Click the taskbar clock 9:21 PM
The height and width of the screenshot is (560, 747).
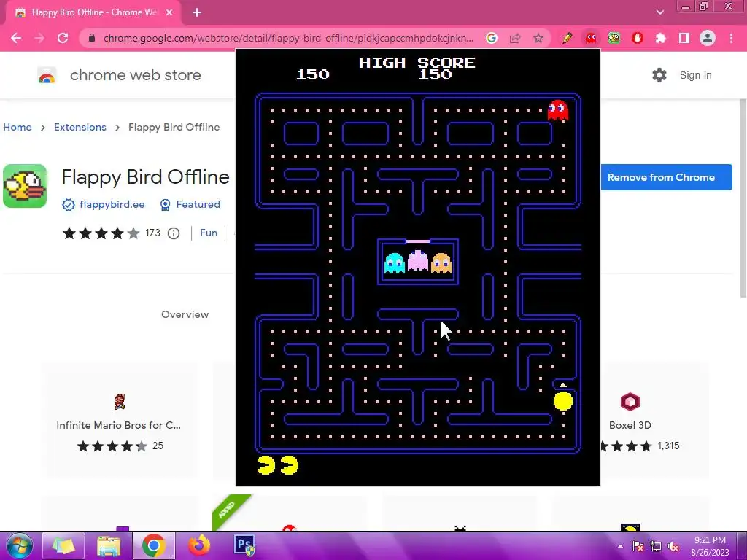point(710,540)
